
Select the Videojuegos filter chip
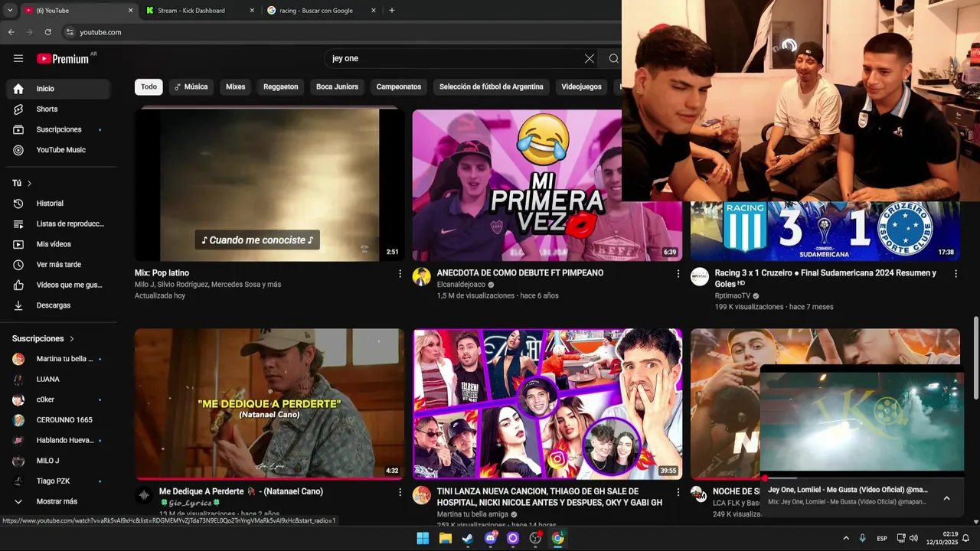coord(581,86)
